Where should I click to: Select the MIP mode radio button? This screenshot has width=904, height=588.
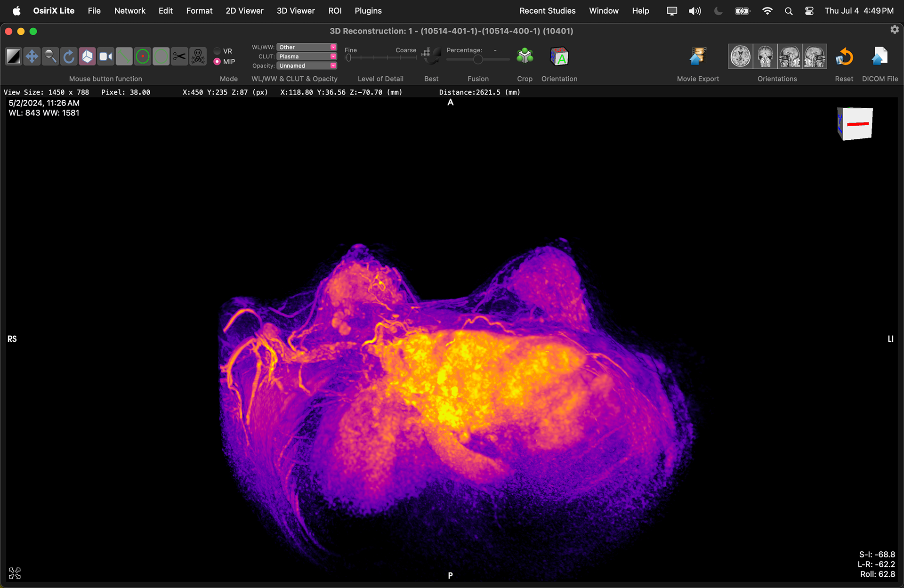[217, 62]
